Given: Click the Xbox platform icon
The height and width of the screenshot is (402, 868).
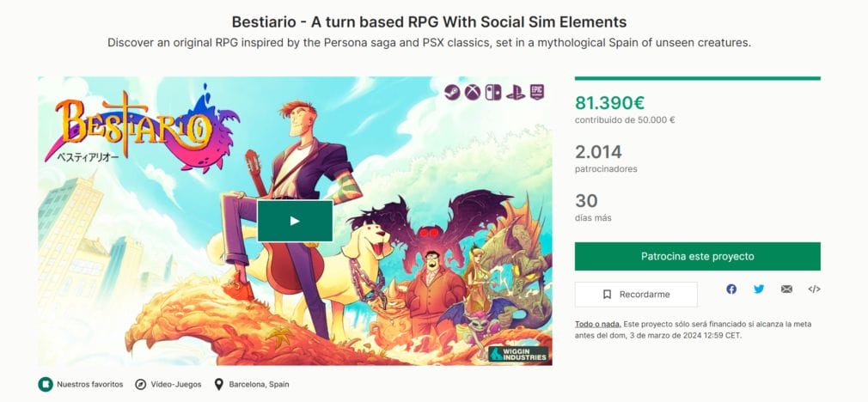Looking at the screenshot, I should click(x=473, y=92).
